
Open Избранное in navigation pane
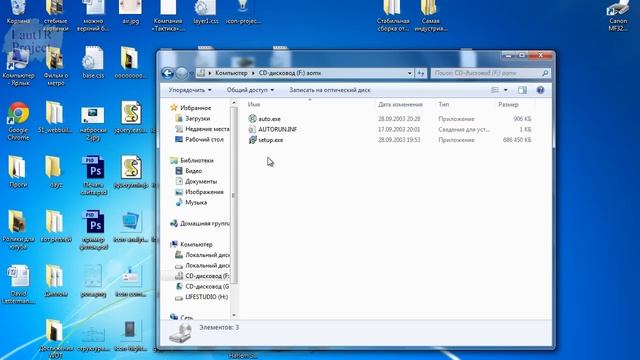[196, 108]
